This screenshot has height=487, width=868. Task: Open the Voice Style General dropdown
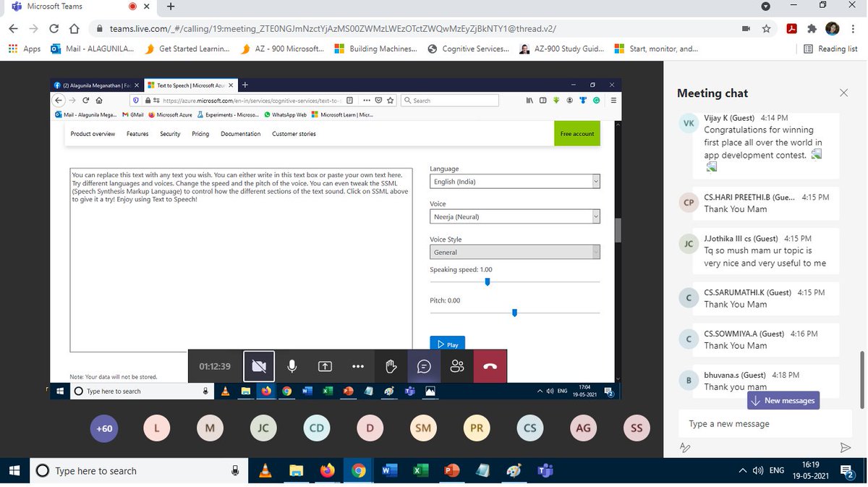[x=515, y=252]
